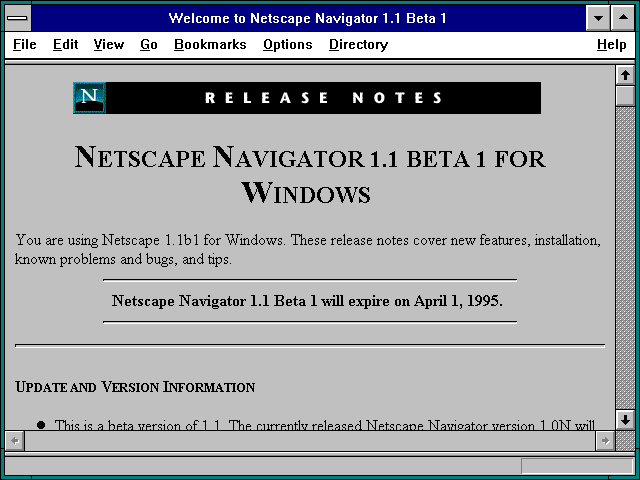
Task: Click the Netscape N logo image
Action: (x=89, y=98)
